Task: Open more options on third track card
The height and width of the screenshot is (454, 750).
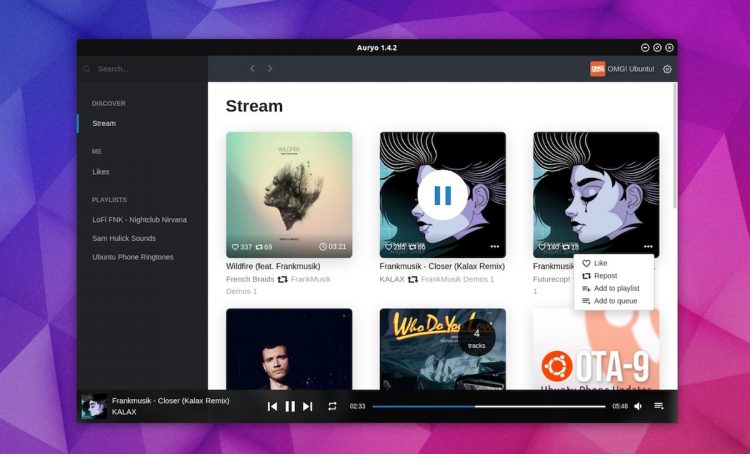Action: tap(648, 246)
